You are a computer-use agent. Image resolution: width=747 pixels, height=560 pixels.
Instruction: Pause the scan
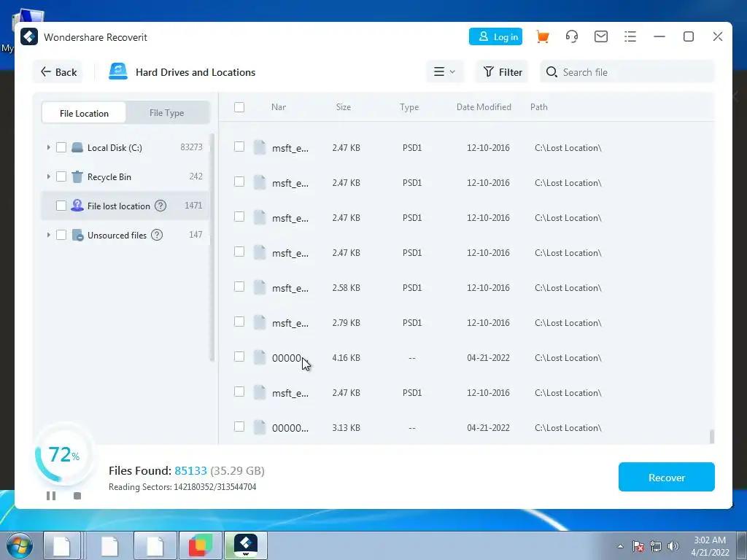[51, 496]
